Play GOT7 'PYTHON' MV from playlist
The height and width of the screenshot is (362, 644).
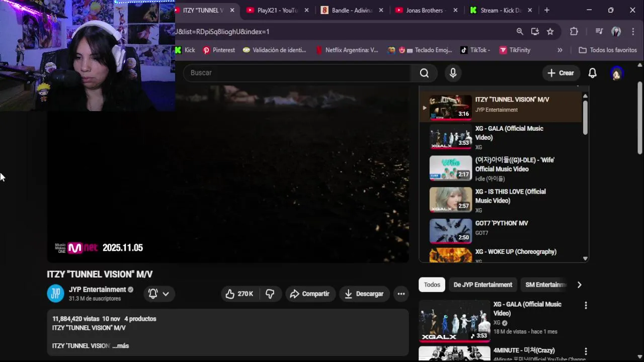pos(501,232)
